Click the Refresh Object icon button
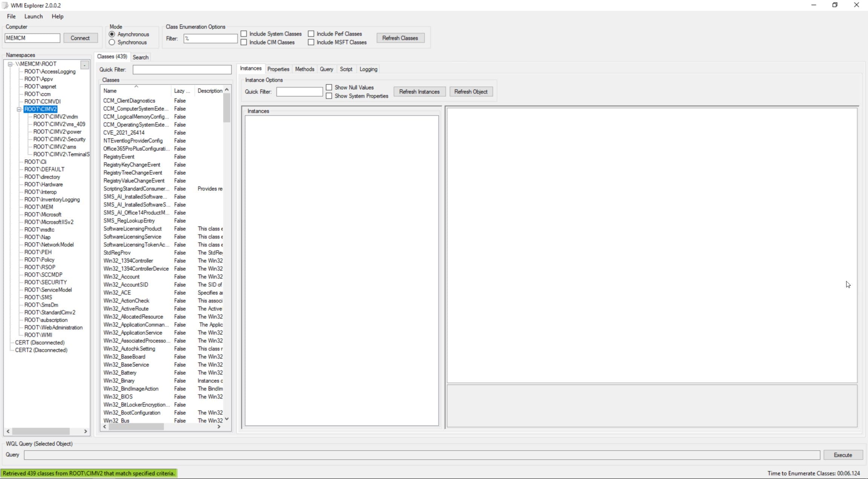Screen dimensions: 868x479 pyautogui.click(x=470, y=92)
